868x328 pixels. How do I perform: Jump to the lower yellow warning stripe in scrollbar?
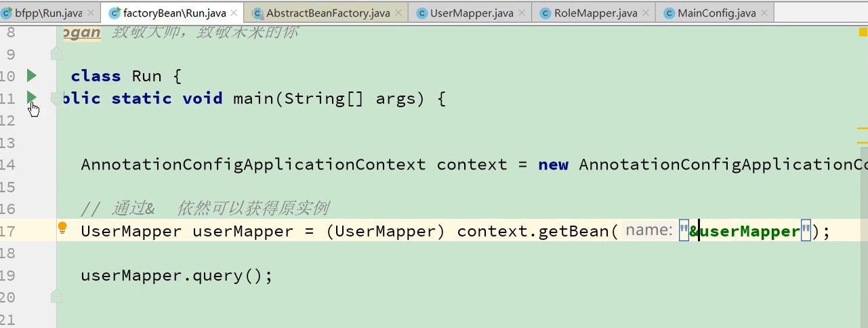[x=863, y=142]
